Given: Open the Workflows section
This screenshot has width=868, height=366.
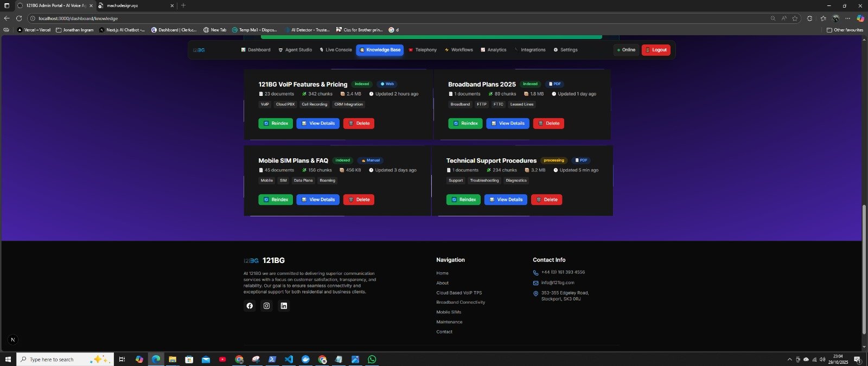Looking at the screenshot, I should [x=458, y=50].
